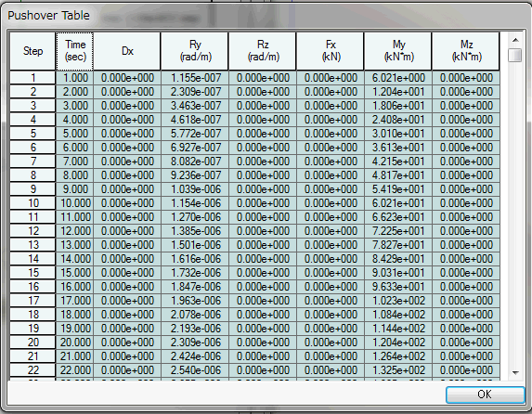The image size is (532, 414).
Task: Click Time cell showing 15.000
Action: point(74,273)
